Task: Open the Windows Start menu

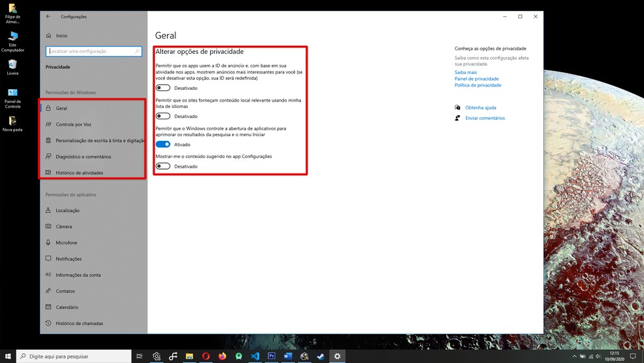Action: point(8,356)
